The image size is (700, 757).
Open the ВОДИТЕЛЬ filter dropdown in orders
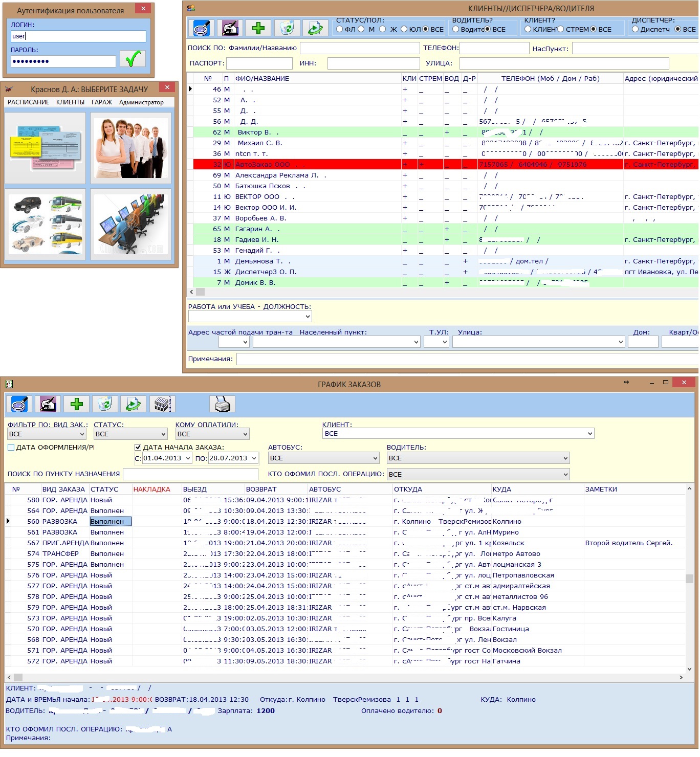click(478, 458)
